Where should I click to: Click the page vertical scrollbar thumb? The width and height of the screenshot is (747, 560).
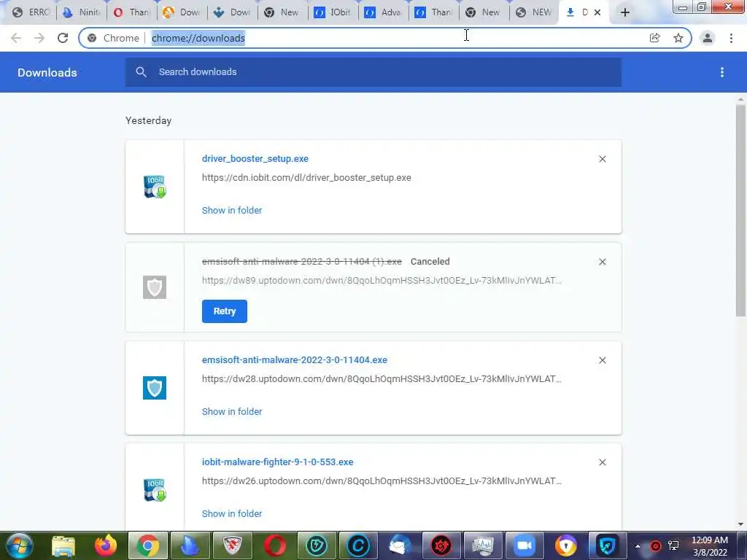[x=740, y=209]
